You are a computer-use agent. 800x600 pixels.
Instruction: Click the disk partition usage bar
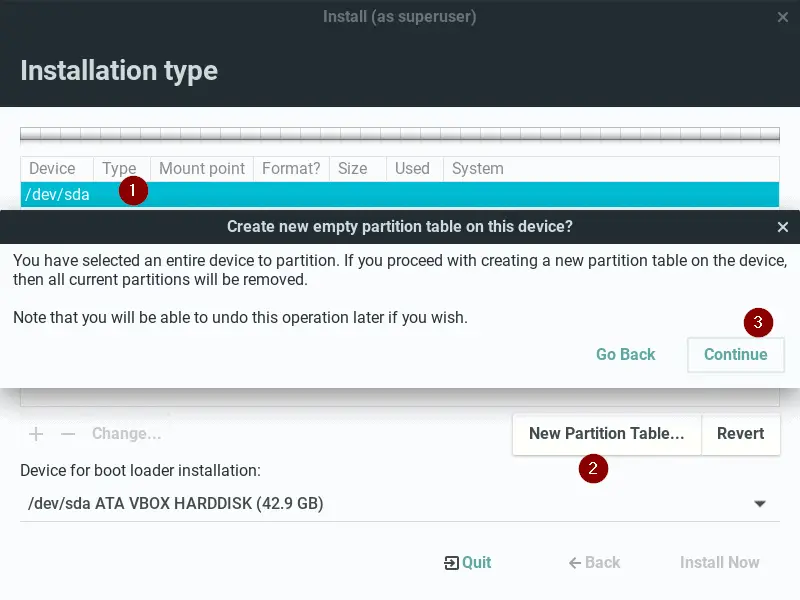[399, 134]
